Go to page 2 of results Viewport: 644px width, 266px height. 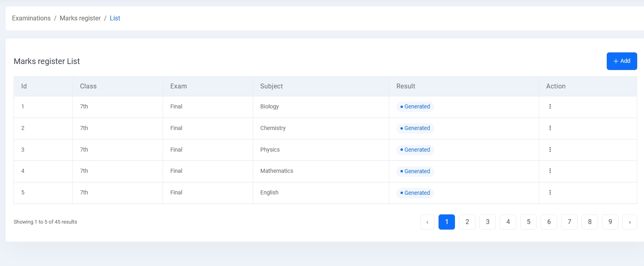467,222
